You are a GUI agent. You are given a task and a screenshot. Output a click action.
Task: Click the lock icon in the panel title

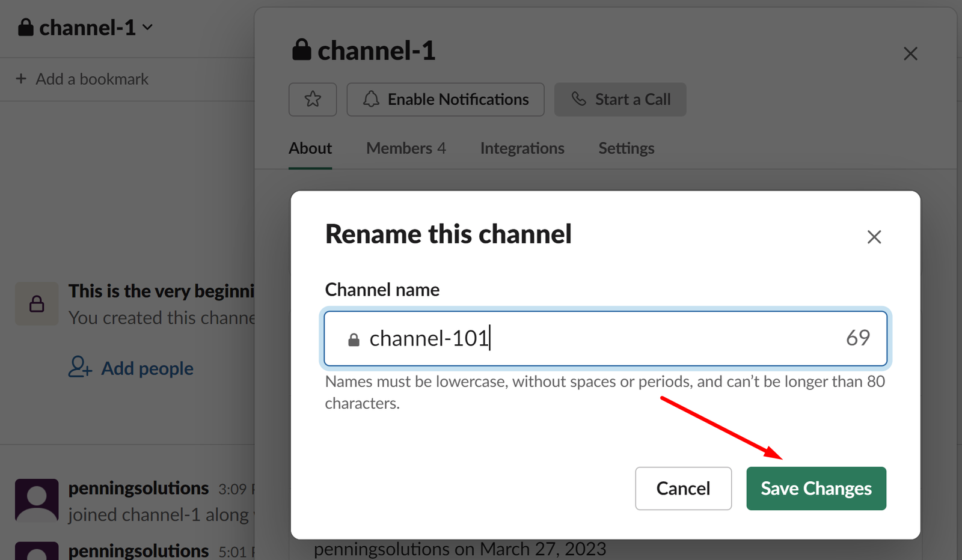point(301,50)
